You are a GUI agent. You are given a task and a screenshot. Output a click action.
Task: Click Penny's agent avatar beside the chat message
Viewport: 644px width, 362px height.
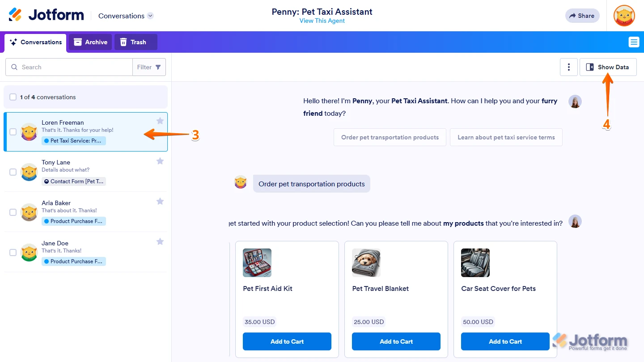click(x=575, y=101)
